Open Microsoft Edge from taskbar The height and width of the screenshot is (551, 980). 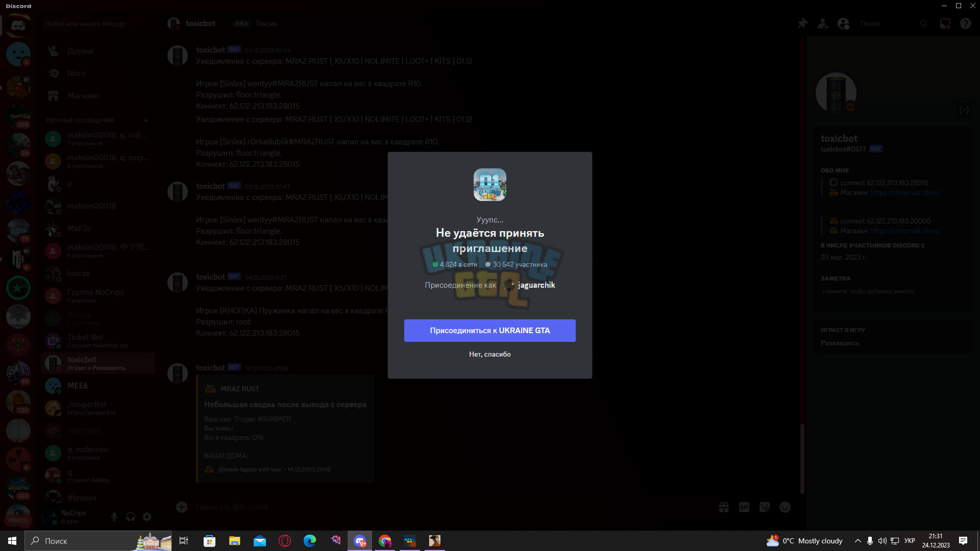309,541
